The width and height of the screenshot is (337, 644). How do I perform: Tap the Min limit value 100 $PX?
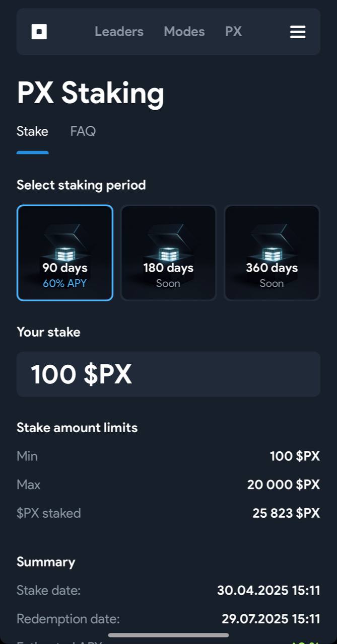(x=295, y=456)
